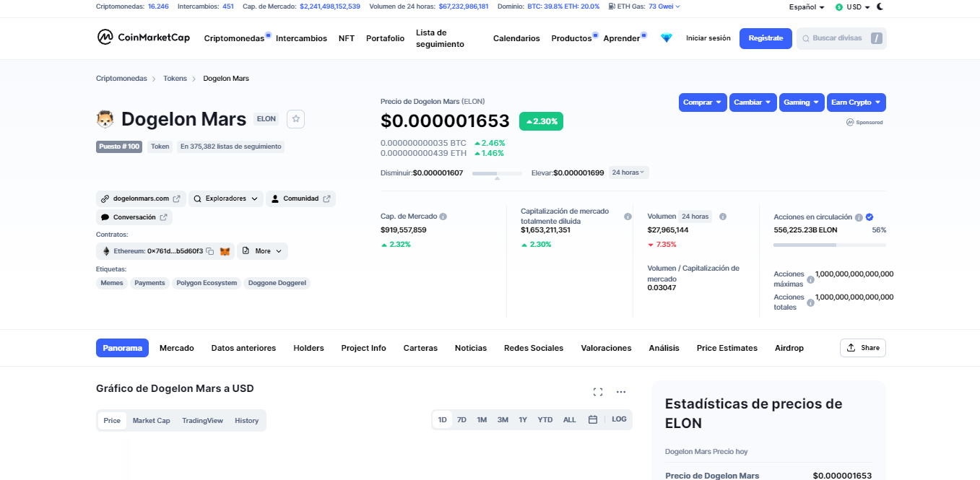Open info icon for Acciones máximas

[810, 279]
